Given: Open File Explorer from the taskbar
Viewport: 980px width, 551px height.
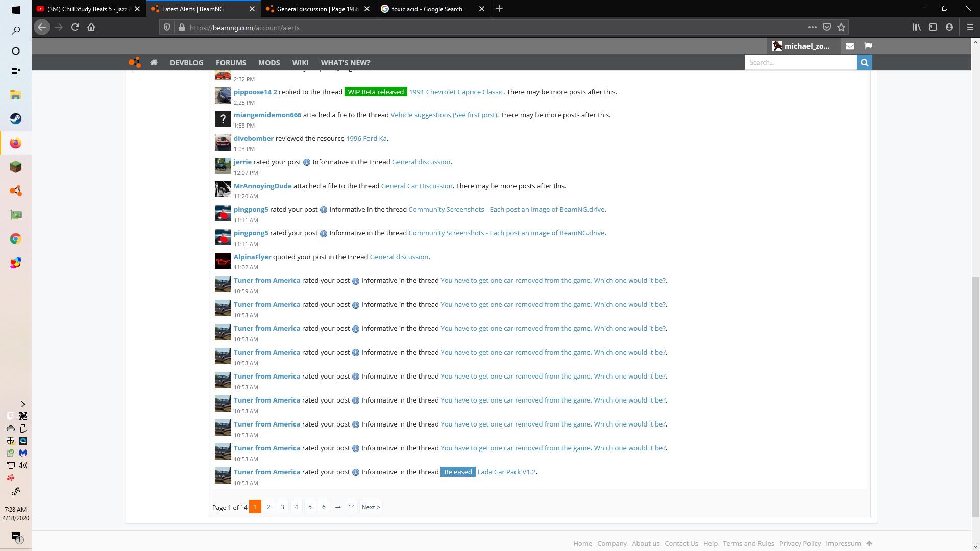Looking at the screenshot, I should pos(16,95).
